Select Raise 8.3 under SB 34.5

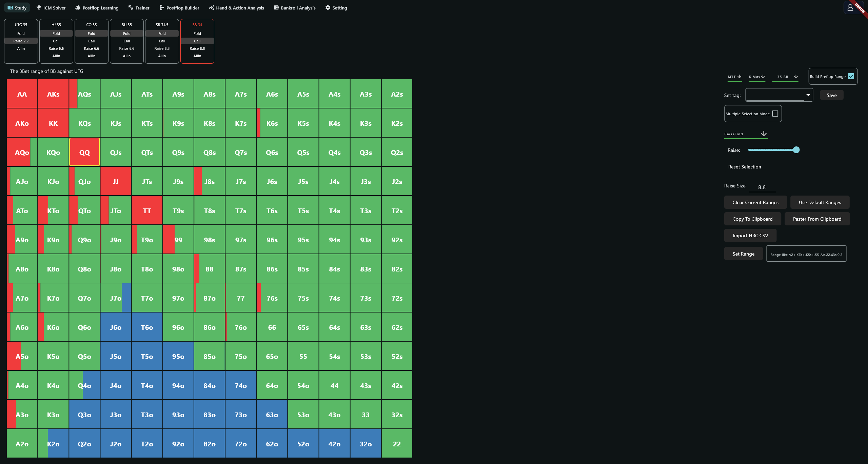point(162,48)
